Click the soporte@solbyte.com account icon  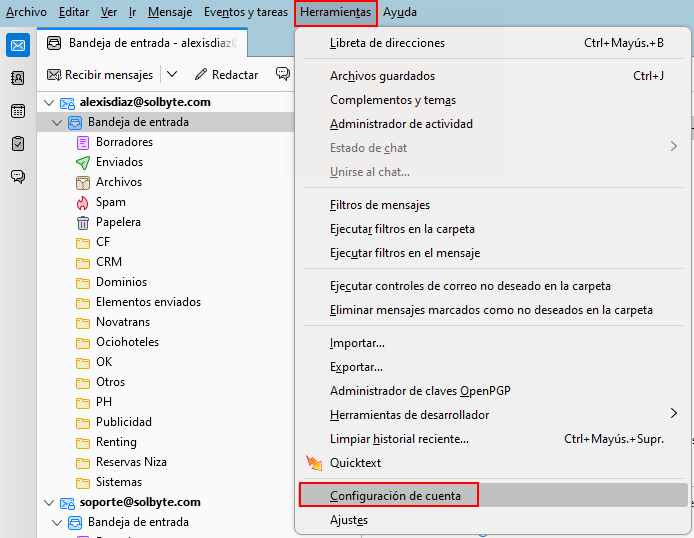[67, 503]
